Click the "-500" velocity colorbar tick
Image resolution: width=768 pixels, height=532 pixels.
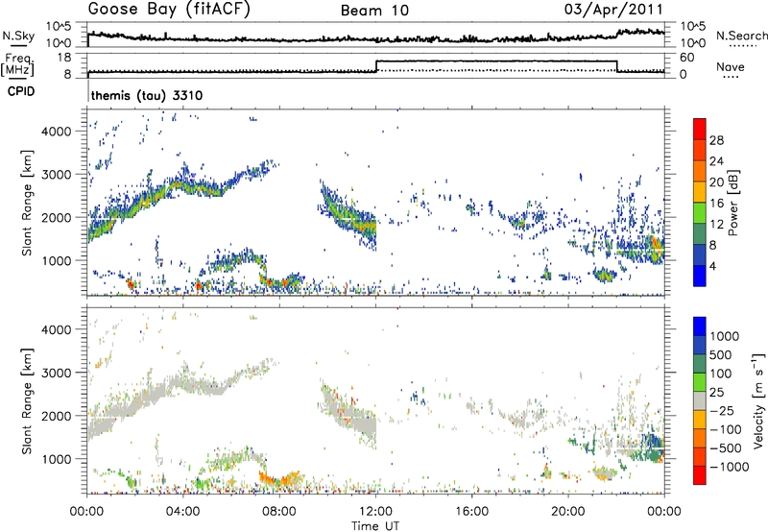(726, 448)
